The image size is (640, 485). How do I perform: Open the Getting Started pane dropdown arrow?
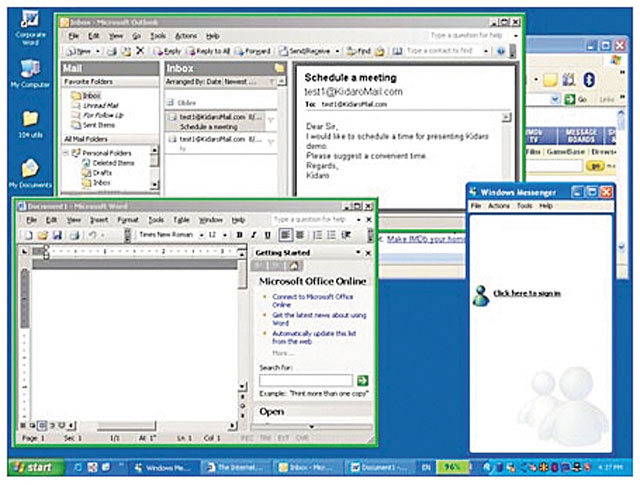(358, 252)
